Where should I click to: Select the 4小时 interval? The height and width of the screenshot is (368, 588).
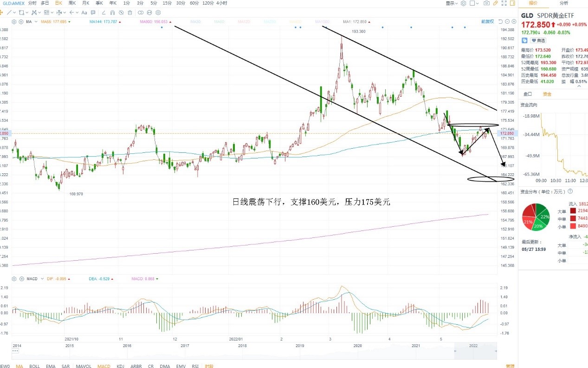pos(222,3)
